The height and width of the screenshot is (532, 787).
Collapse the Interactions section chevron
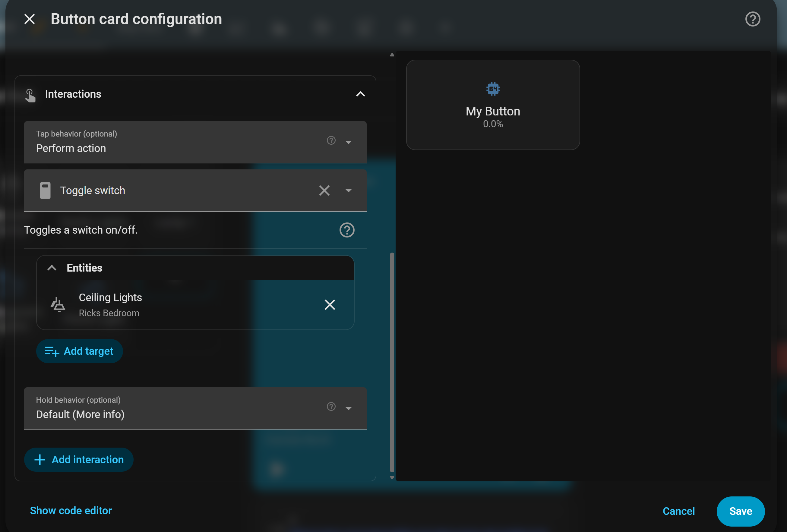pyautogui.click(x=360, y=94)
